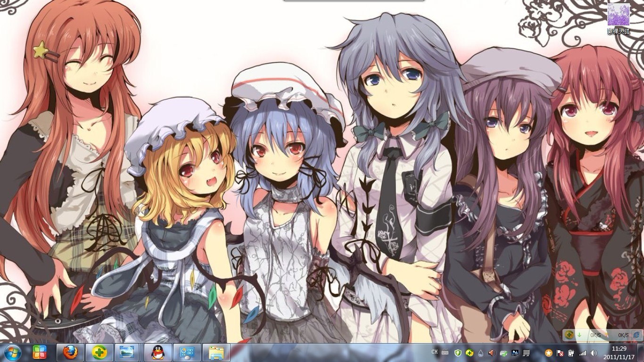Open the white speaker volume control
The height and width of the screenshot is (362, 644).
[x=594, y=353]
